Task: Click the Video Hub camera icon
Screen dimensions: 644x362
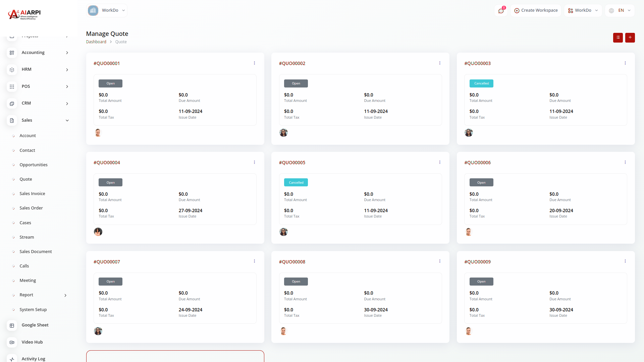Action: 12,342
